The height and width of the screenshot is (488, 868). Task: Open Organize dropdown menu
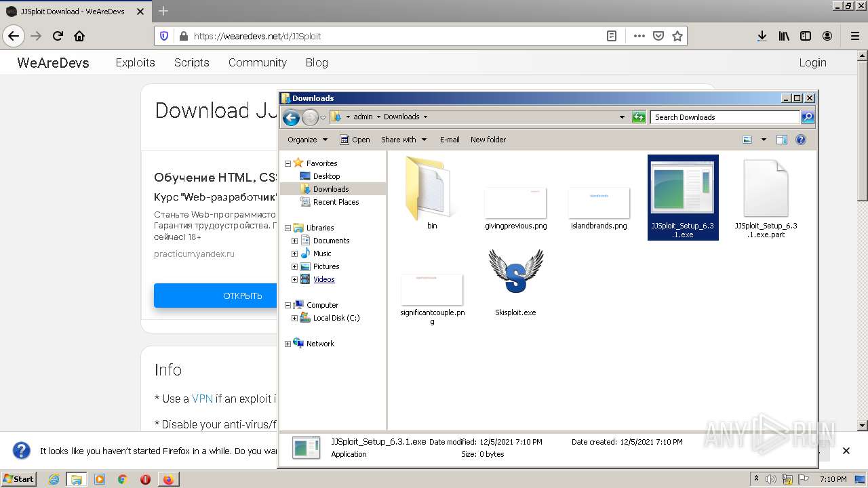(307, 140)
